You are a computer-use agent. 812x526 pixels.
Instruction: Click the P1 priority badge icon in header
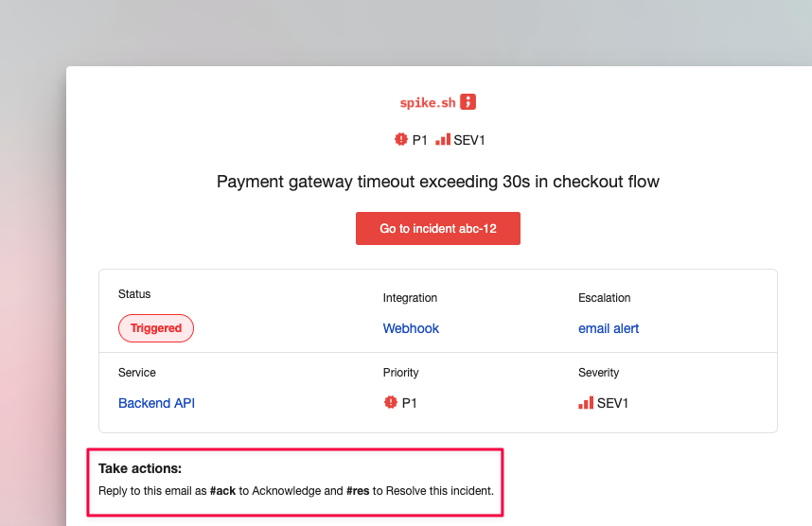tap(401, 139)
